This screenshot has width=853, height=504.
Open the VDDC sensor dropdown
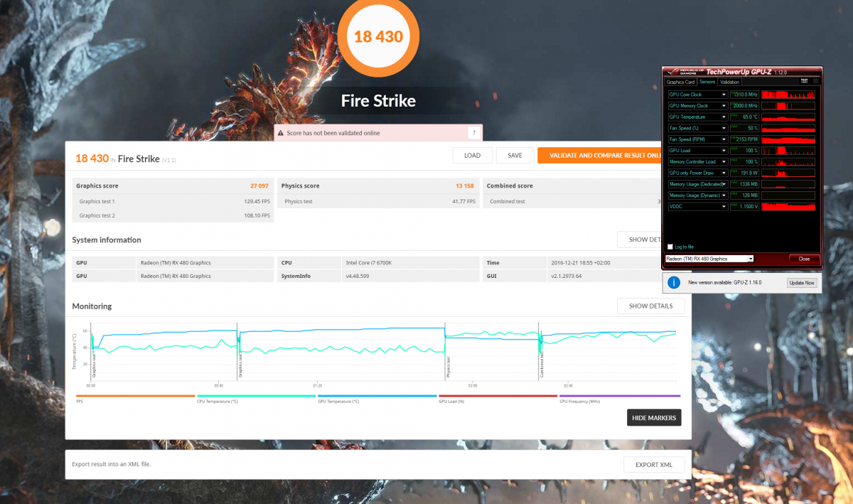(724, 206)
